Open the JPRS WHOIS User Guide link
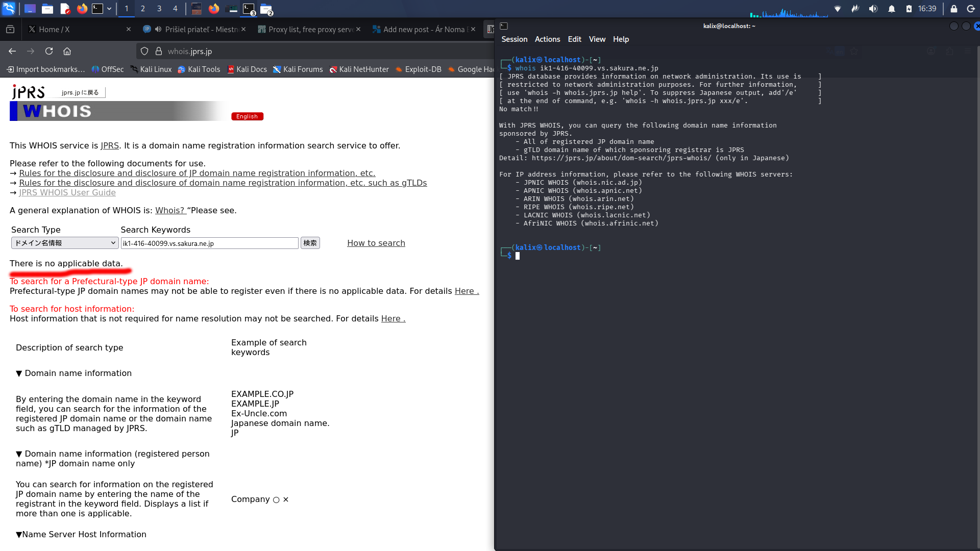This screenshot has height=551, width=980. click(67, 193)
